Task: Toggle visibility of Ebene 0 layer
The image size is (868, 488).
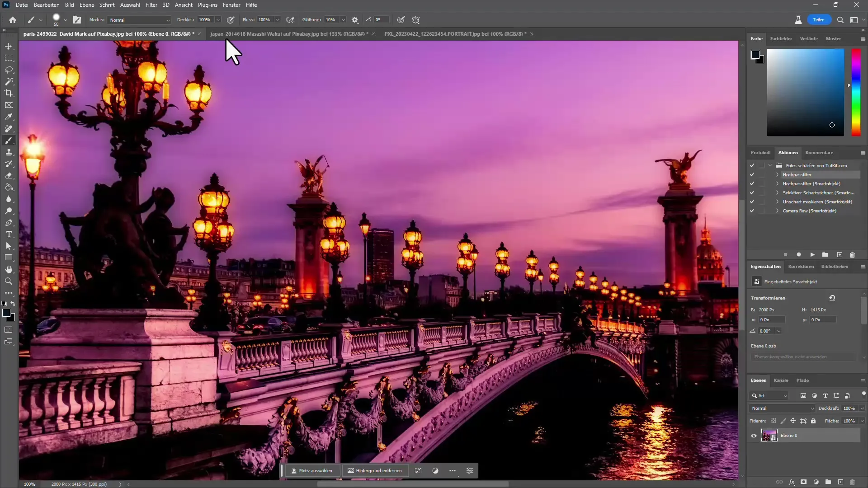Action: click(x=755, y=436)
